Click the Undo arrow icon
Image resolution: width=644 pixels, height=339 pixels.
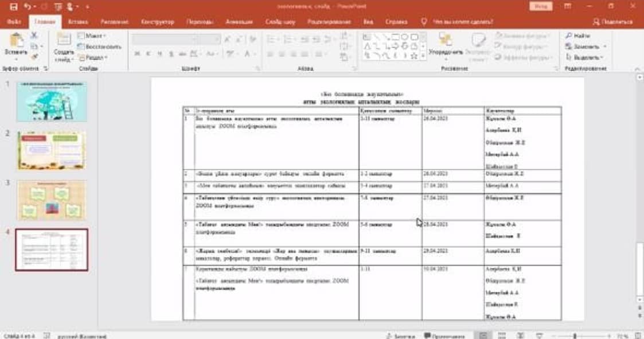click(x=28, y=7)
